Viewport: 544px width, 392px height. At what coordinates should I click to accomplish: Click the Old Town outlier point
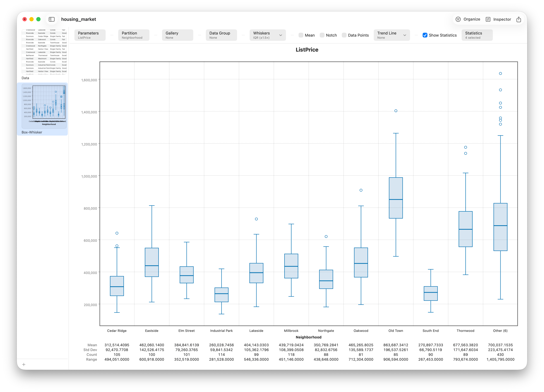(396, 111)
